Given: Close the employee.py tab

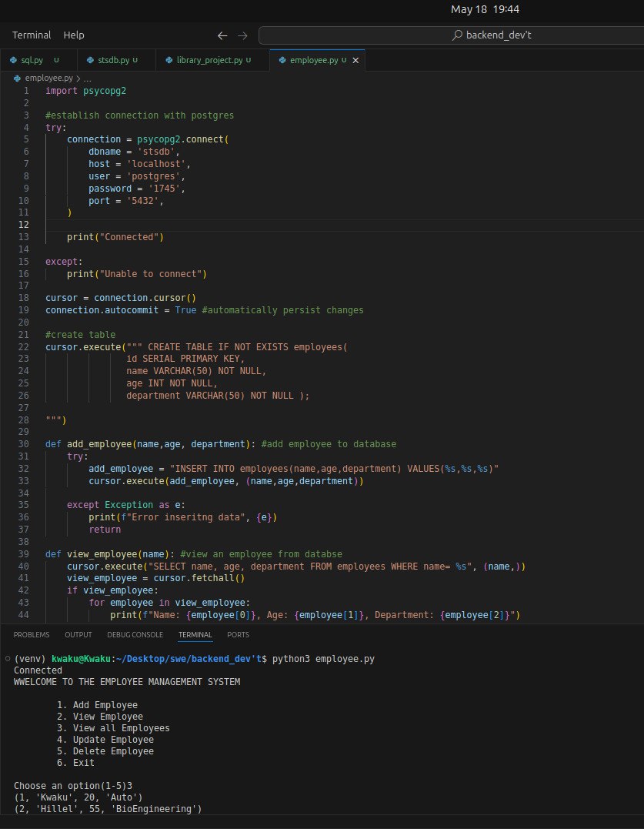Looking at the screenshot, I should point(355,60).
